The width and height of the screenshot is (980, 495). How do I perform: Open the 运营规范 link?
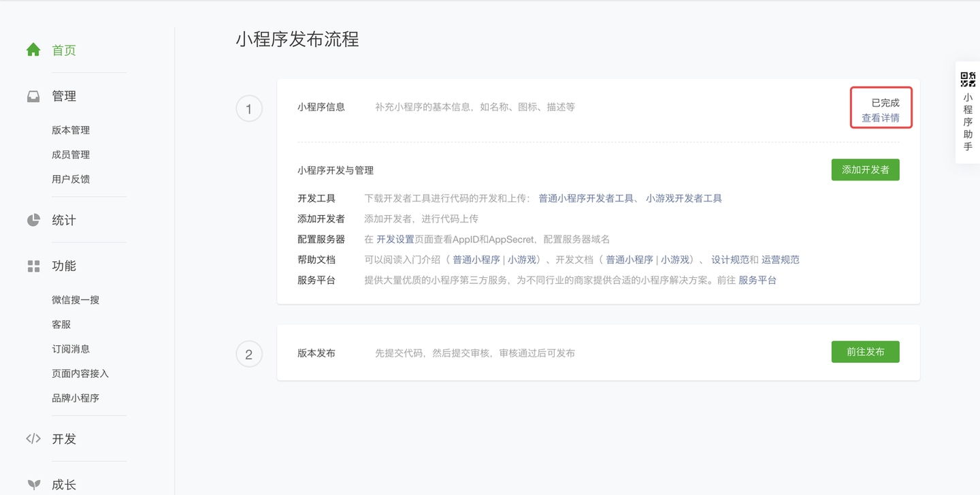click(x=781, y=259)
